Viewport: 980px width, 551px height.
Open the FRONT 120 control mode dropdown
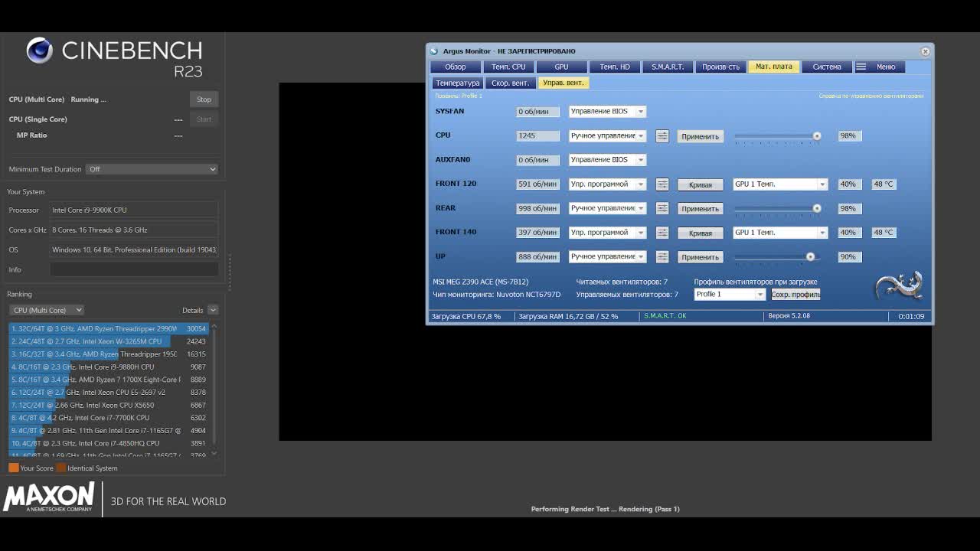click(607, 184)
